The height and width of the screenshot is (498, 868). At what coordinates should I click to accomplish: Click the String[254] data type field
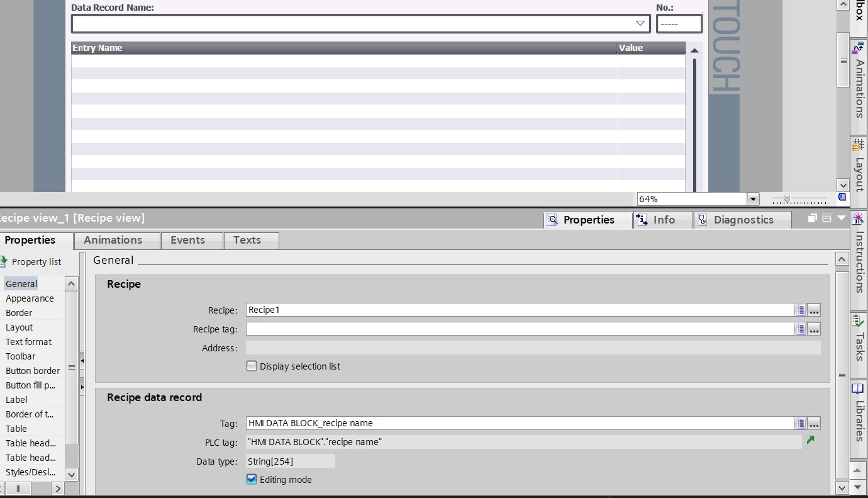[291, 461]
